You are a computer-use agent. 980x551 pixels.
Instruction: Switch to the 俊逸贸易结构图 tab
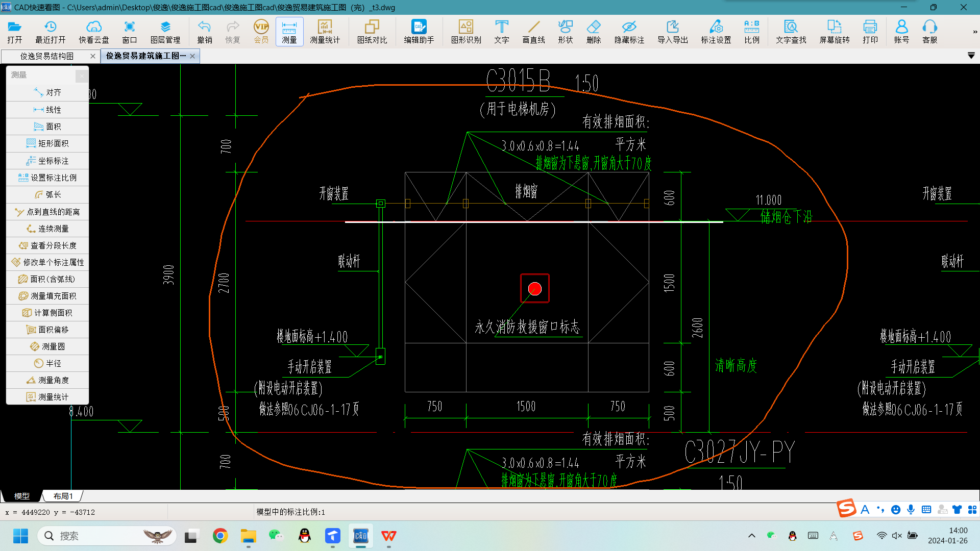tap(47, 56)
